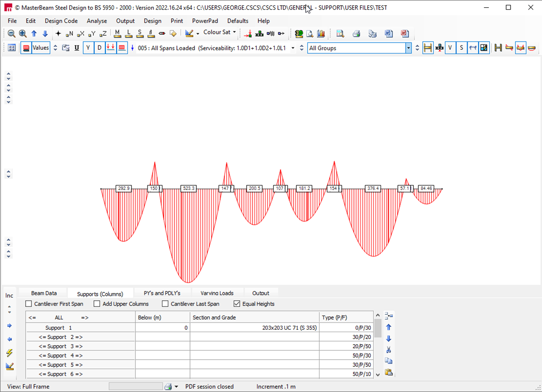The image size is (542, 392).
Task: Click the copy icon beside the supports table
Action: coord(389,361)
